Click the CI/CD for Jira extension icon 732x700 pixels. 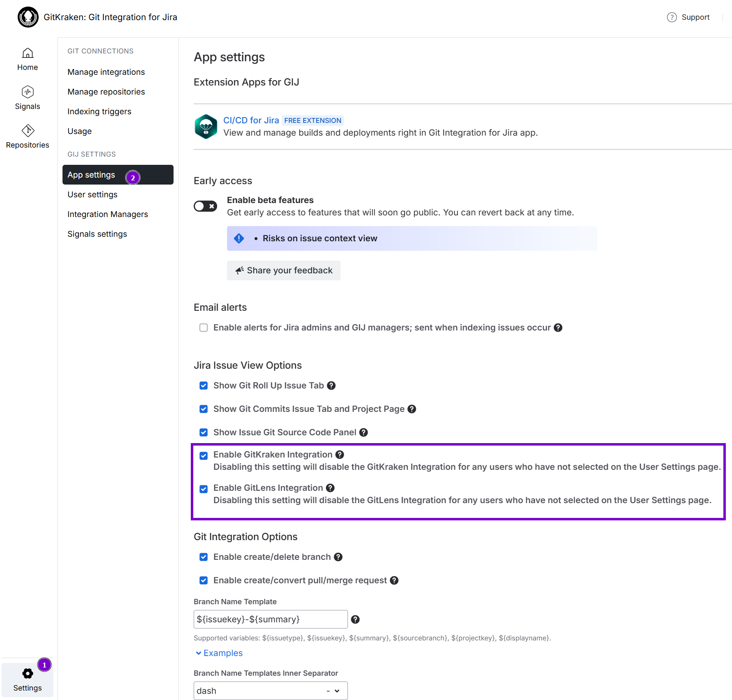[206, 127]
